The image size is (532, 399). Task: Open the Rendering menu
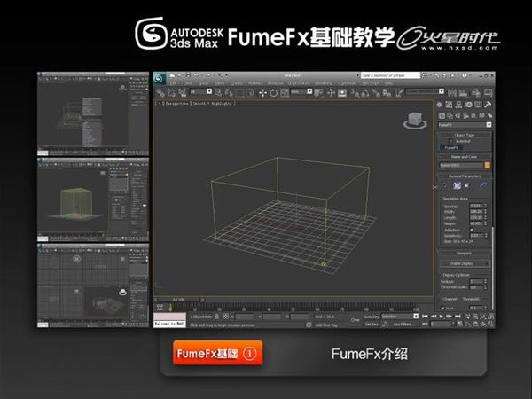[323, 83]
